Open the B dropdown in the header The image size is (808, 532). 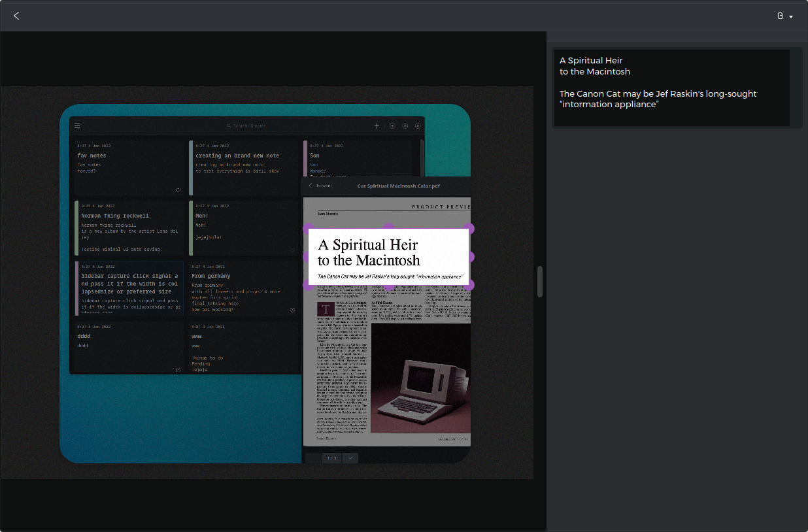tap(785, 16)
